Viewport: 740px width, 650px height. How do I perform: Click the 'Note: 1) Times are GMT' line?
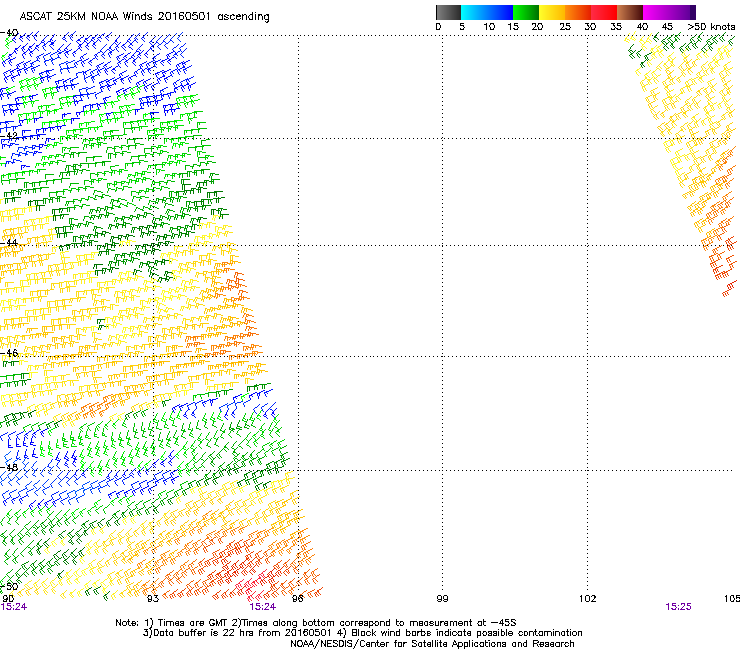pos(316,623)
